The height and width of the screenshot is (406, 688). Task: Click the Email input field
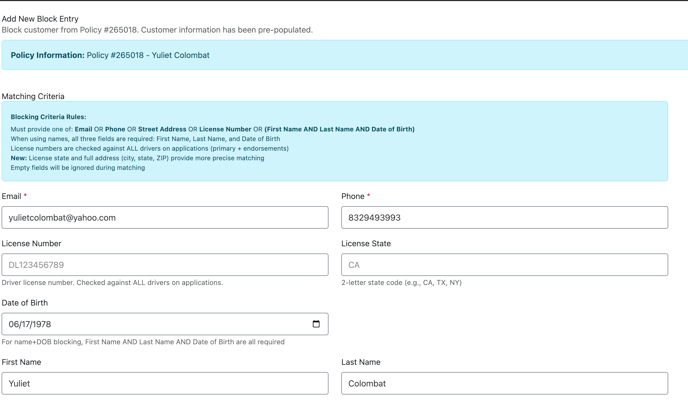click(165, 218)
